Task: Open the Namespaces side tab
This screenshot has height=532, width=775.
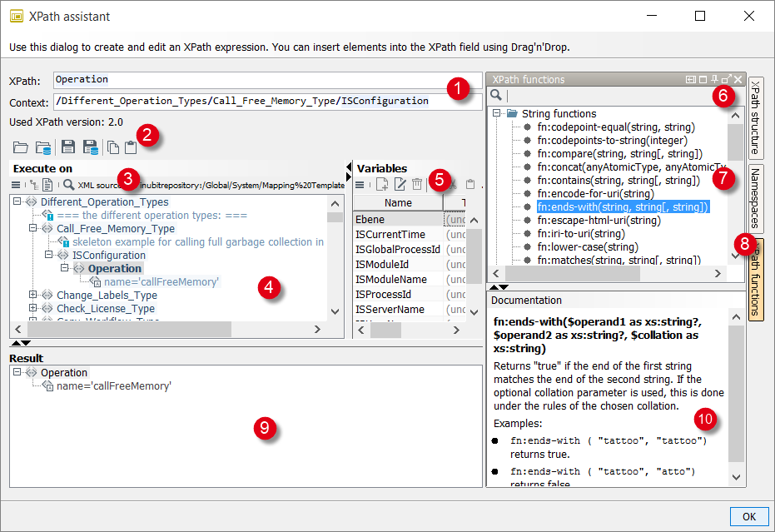Action: click(x=756, y=196)
